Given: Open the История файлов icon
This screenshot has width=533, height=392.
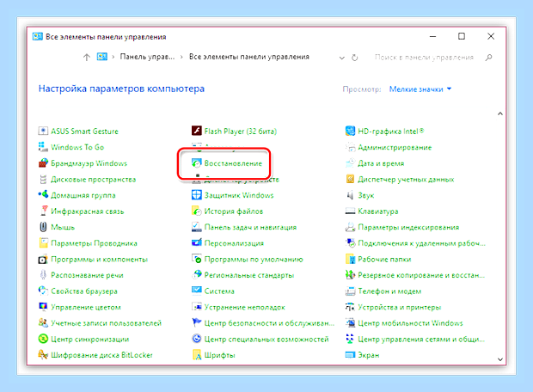Looking at the screenshot, I should 197,211.
